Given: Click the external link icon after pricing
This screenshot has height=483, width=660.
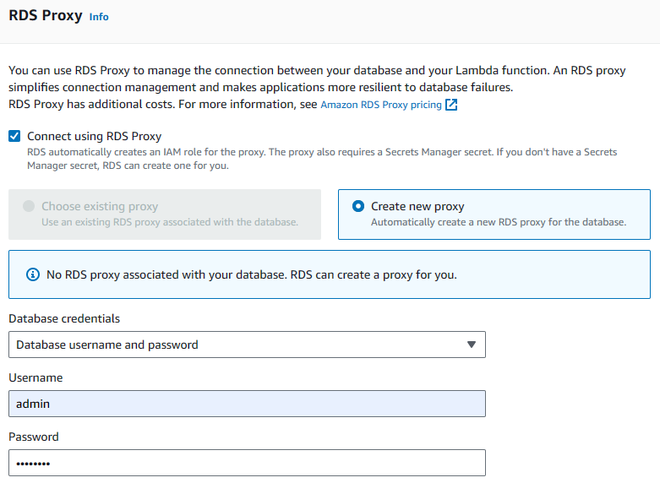Looking at the screenshot, I should click(451, 104).
